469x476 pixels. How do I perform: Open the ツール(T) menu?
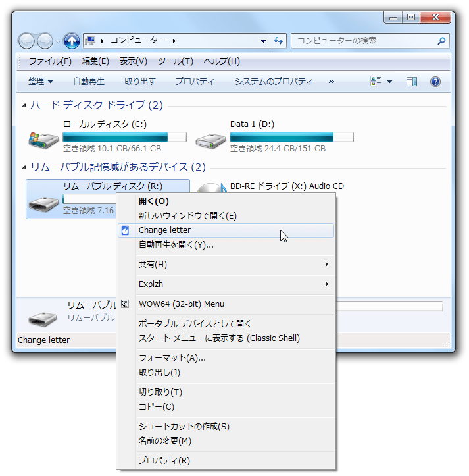tap(176, 61)
